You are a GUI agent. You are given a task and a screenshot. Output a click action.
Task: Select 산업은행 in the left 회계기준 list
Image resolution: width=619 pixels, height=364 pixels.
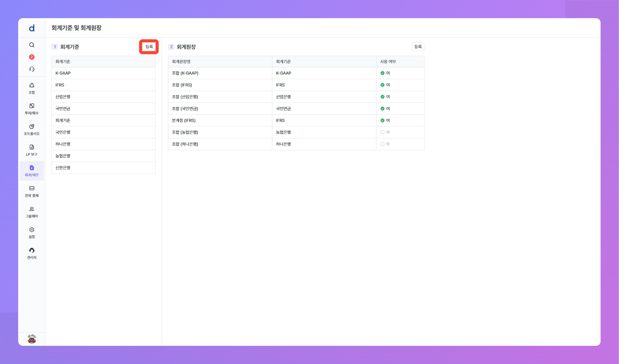click(x=103, y=97)
